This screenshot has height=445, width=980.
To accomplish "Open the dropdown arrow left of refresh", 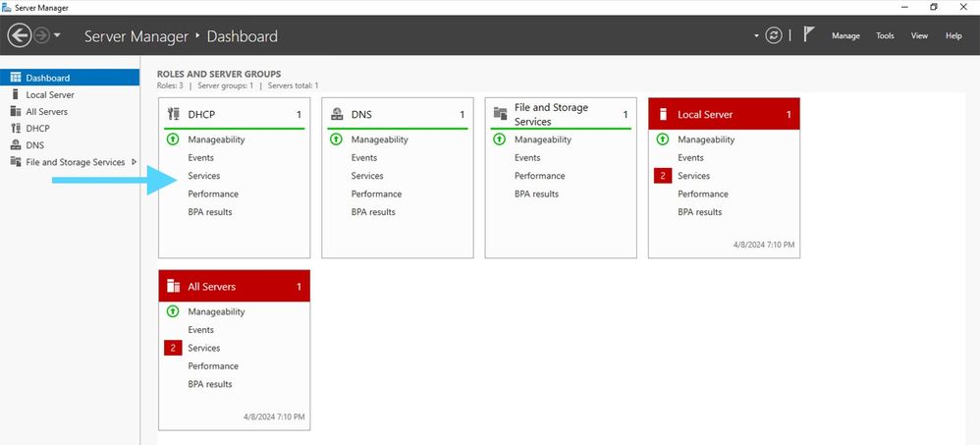I will click(x=757, y=36).
